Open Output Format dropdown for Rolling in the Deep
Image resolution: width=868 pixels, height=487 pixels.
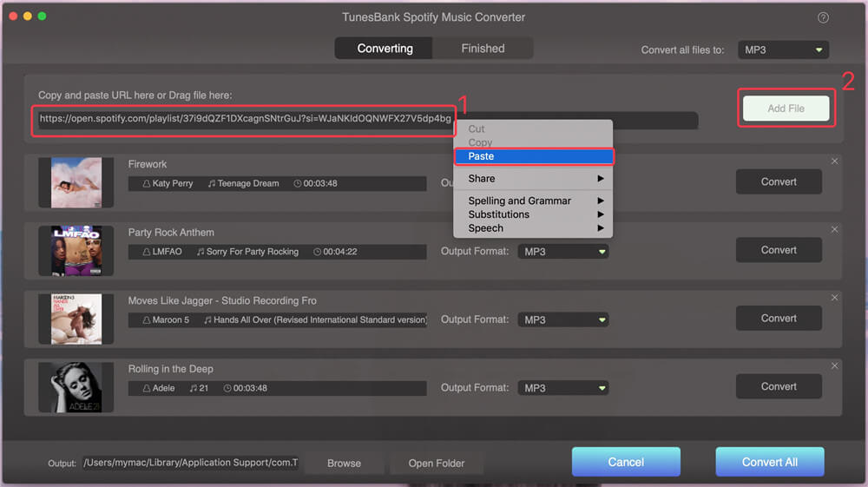563,388
